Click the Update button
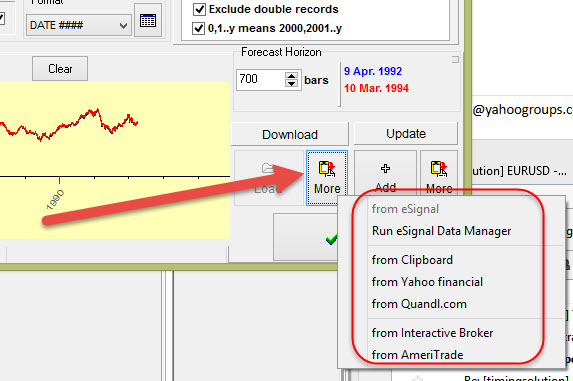This screenshot has height=381, width=573. (406, 134)
